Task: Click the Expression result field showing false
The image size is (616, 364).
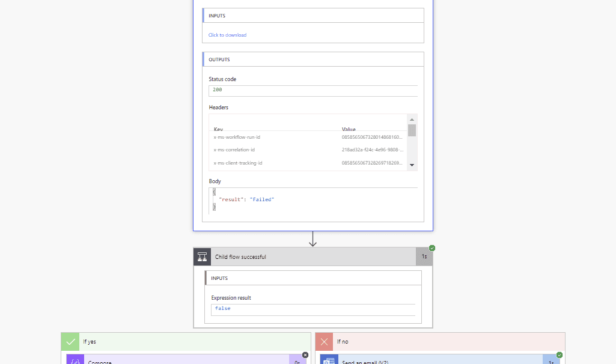Action: point(313,309)
